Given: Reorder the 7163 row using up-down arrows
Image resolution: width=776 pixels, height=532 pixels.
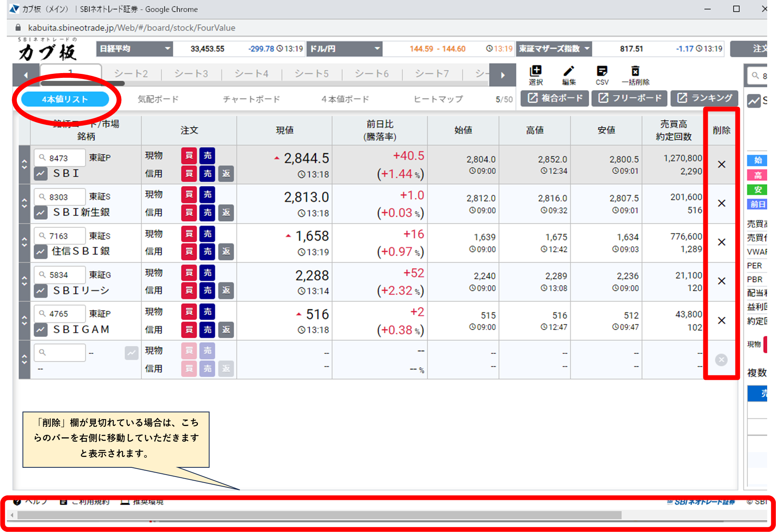Looking at the screenshot, I should coord(24,242).
